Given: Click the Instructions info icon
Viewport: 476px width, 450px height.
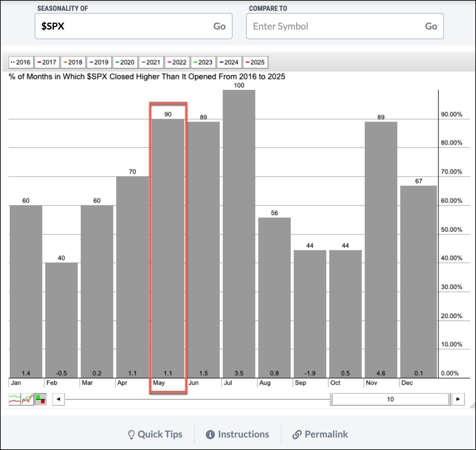Looking at the screenshot, I should (210, 435).
